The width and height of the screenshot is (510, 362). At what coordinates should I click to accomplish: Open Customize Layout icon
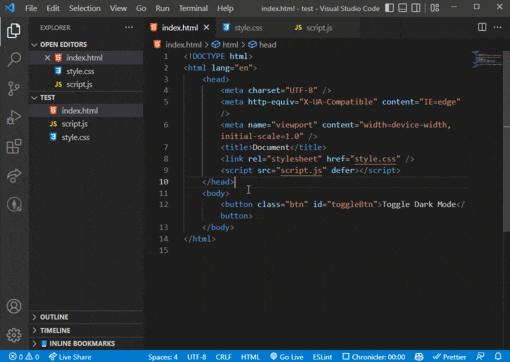pos(435,8)
